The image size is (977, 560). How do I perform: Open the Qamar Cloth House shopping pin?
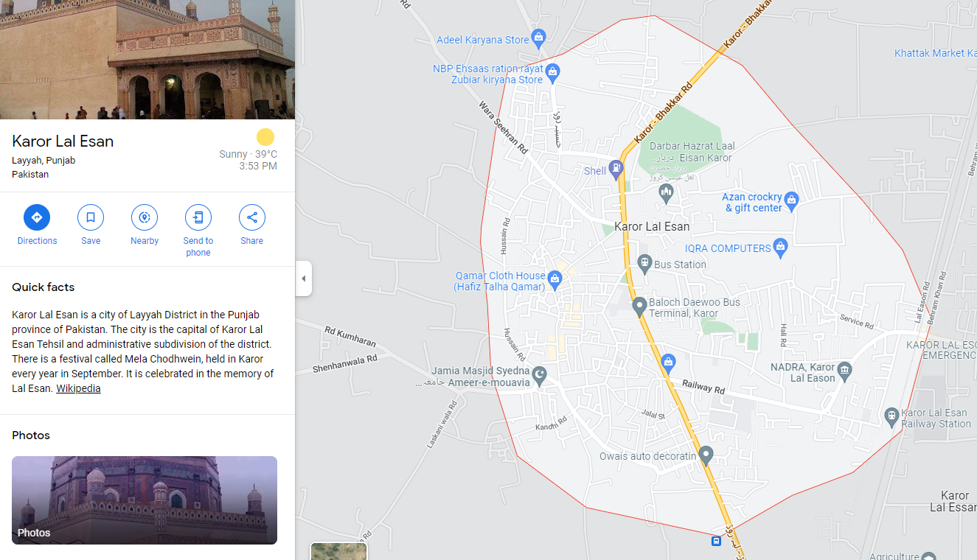click(x=554, y=279)
